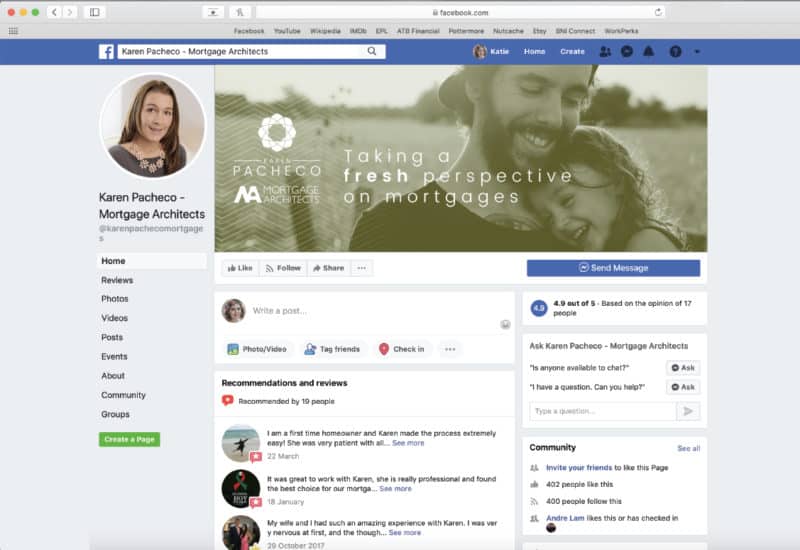The width and height of the screenshot is (800, 550).
Task: Click the Send Message button
Action: pyautogui.click(x=613, y=268)
